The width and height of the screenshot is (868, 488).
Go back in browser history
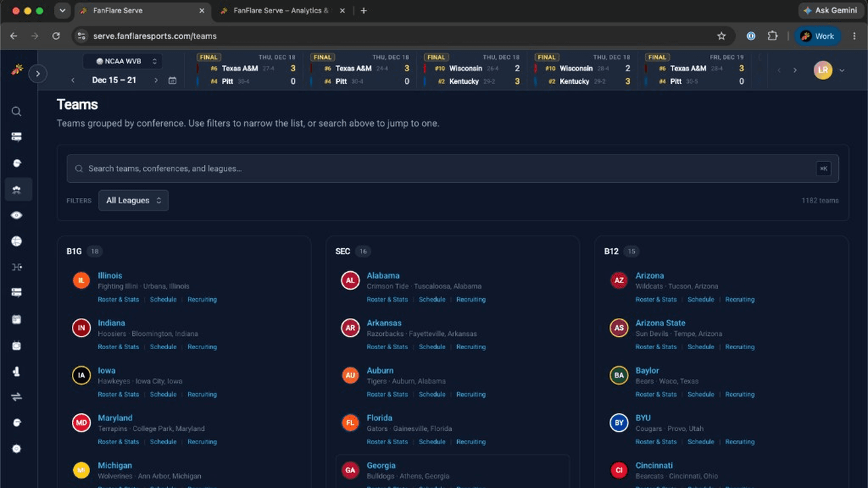coord(14,36)
